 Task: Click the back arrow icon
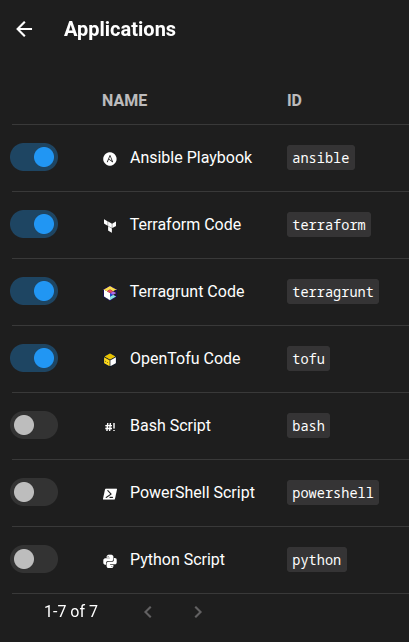pos(24,29)
